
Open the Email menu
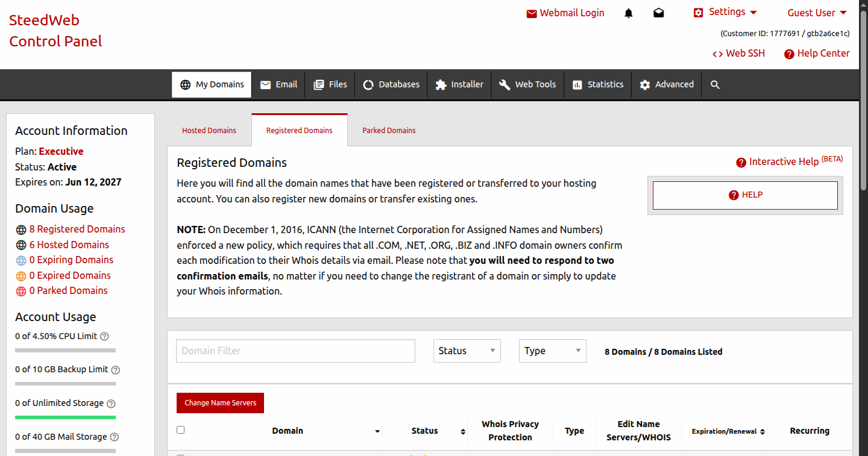(278, 84)
